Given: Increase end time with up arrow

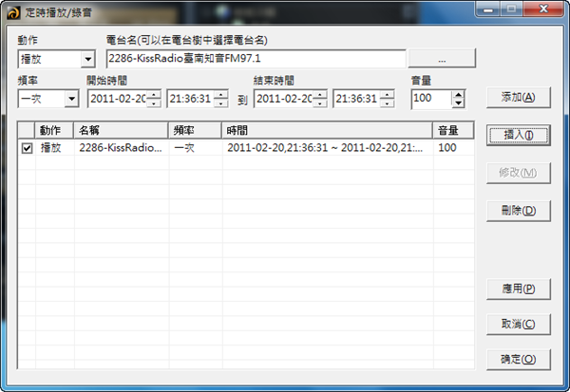Looking at the screenshot, I should pyautogui.click(x=388, y=95).
